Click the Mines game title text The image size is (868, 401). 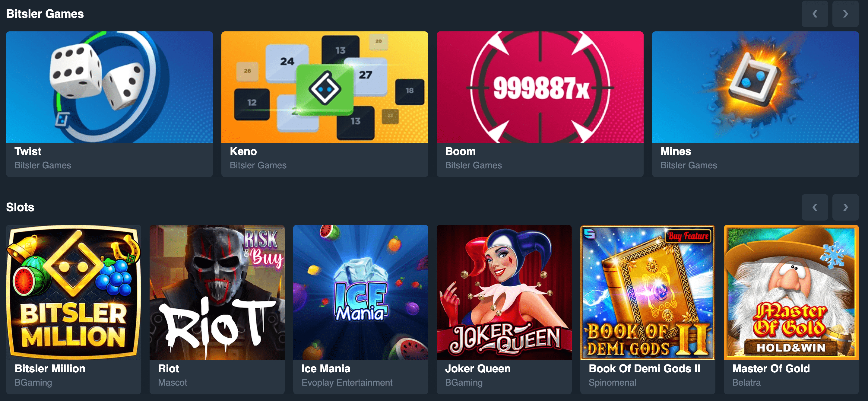tap(676, 151)
